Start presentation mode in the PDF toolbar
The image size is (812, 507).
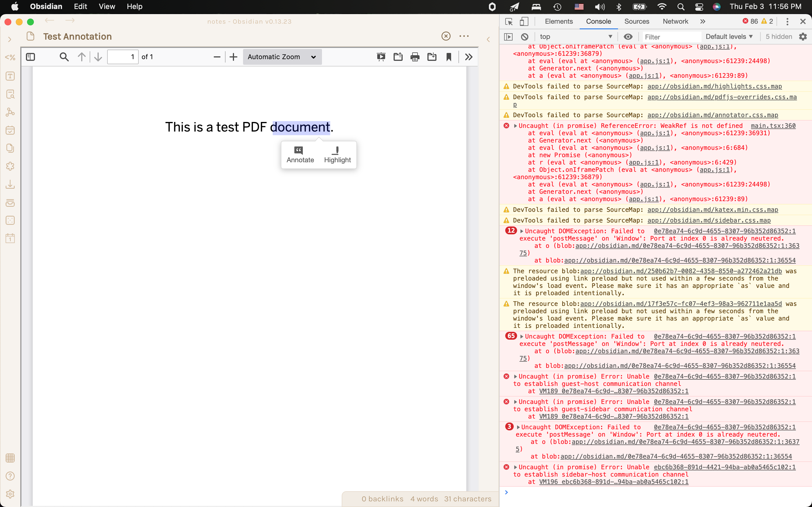[x=381, y=57]
